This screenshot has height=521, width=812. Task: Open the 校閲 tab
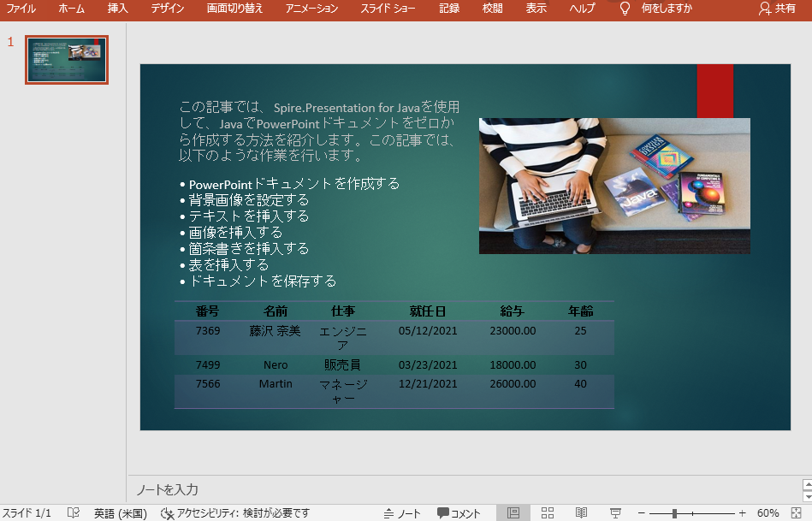click(x=492, y=9)
